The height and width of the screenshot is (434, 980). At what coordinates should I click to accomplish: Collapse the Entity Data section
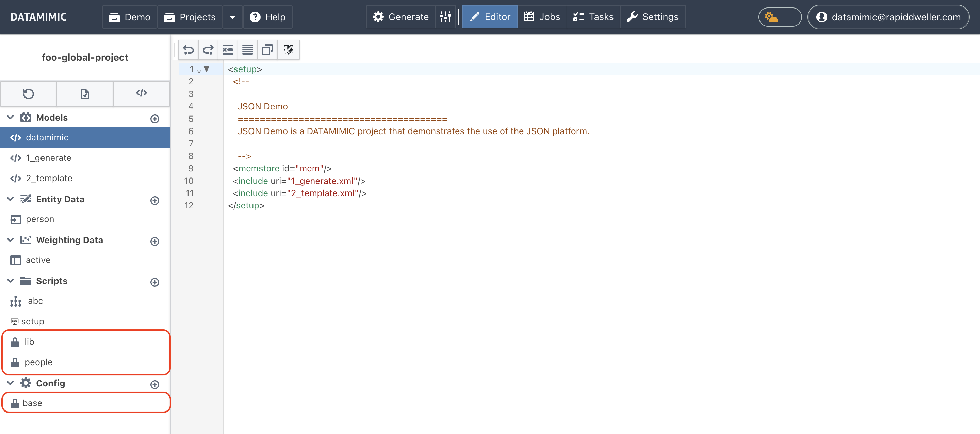click(x=11, y=200)
